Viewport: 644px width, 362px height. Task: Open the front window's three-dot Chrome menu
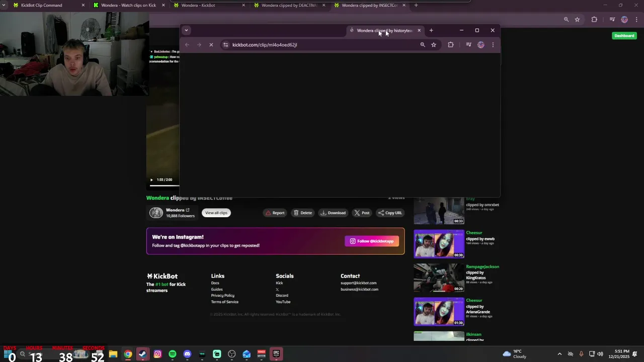493,45
